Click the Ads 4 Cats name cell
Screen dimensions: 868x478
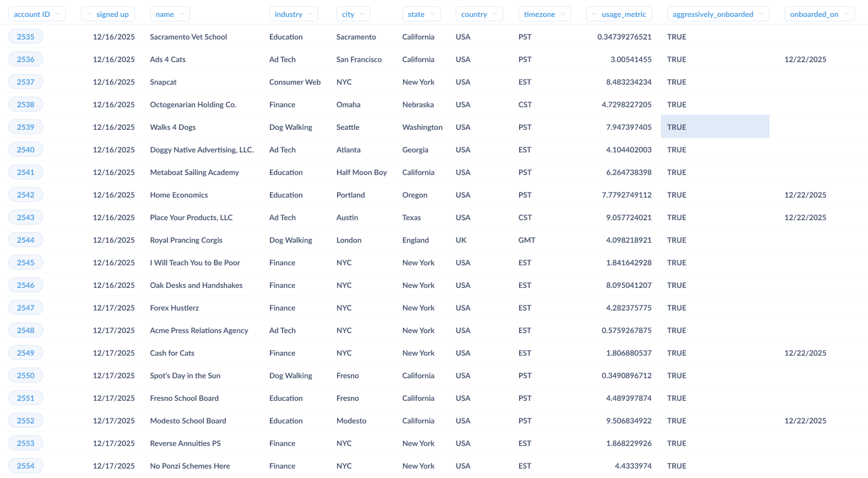pyautogui.click(x=168, y=60)
